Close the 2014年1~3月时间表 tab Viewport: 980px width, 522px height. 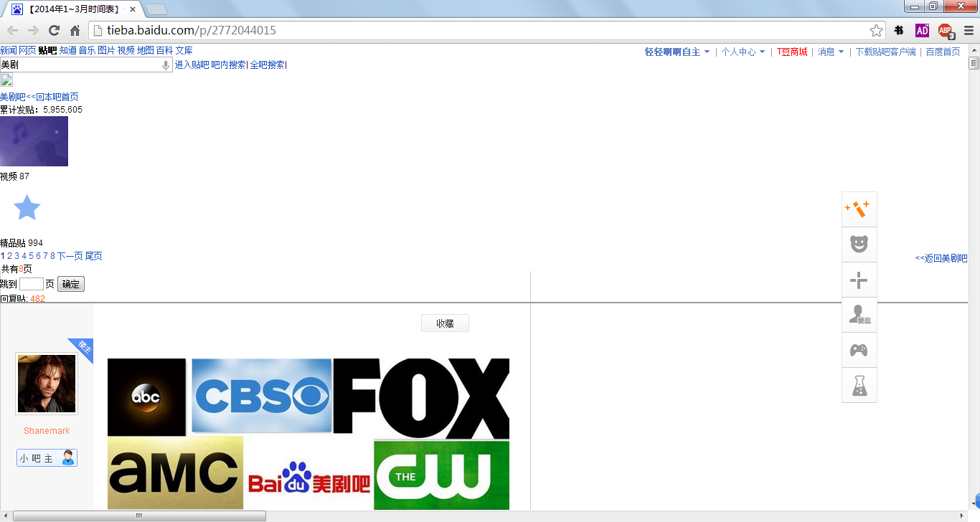133,9
